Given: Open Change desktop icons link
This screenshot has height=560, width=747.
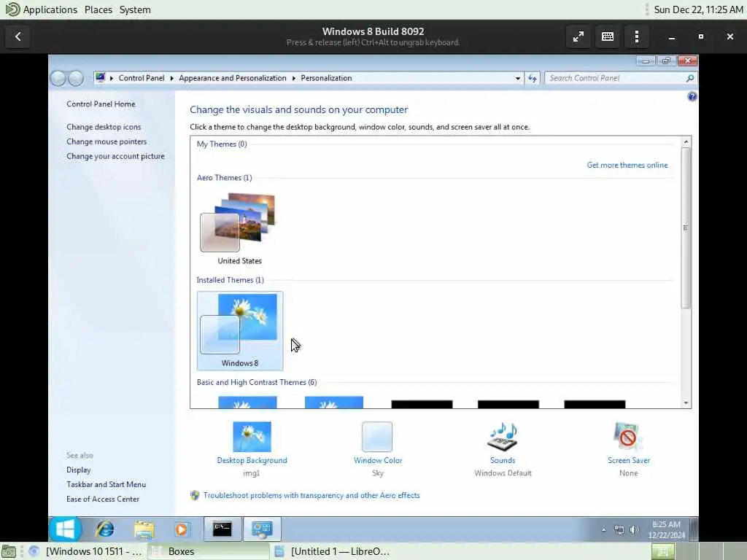Looking at the screenshot, I should pyautogui.click(x=104, y=127).
